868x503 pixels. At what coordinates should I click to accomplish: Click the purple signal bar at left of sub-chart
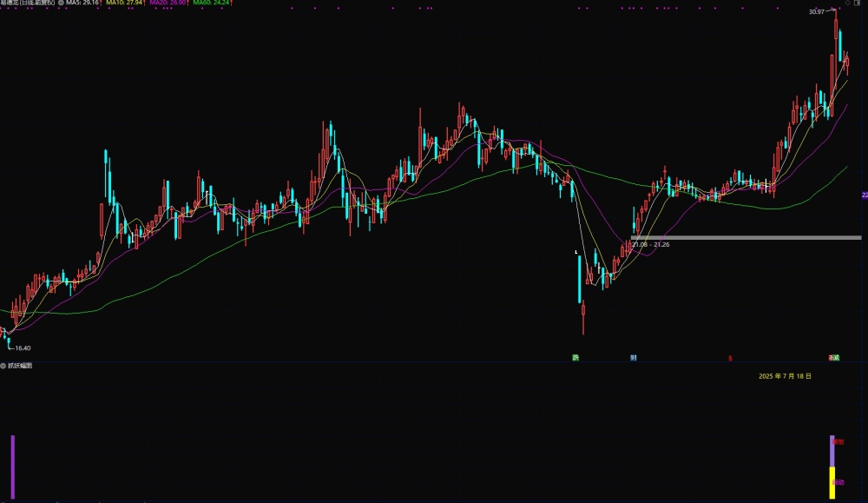tap(13, 467)
